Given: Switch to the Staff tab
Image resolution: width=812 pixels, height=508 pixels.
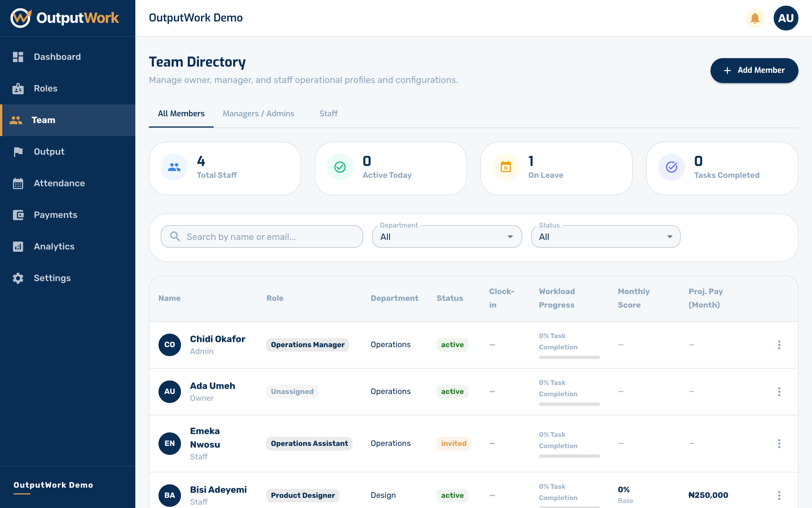Looking at the screenshot, I should tap(328, 113).
